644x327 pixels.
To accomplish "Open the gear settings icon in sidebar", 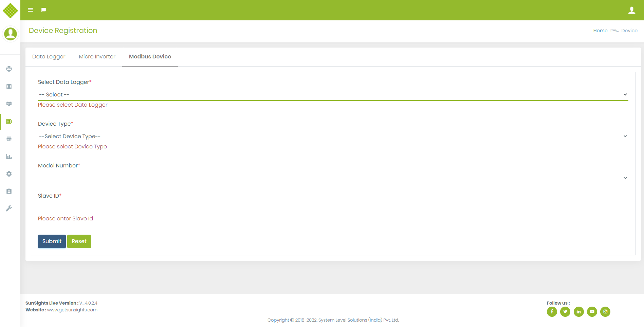I will (9, 174).
